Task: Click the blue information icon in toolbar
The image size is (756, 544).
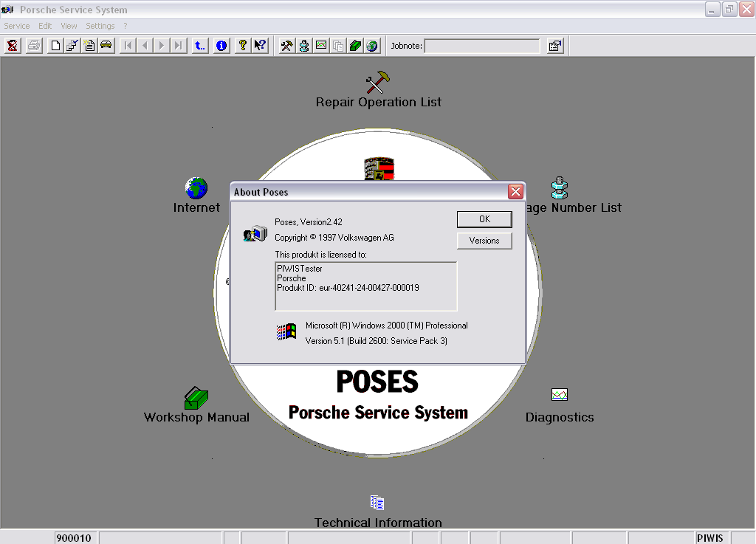Action: point(221,46)
